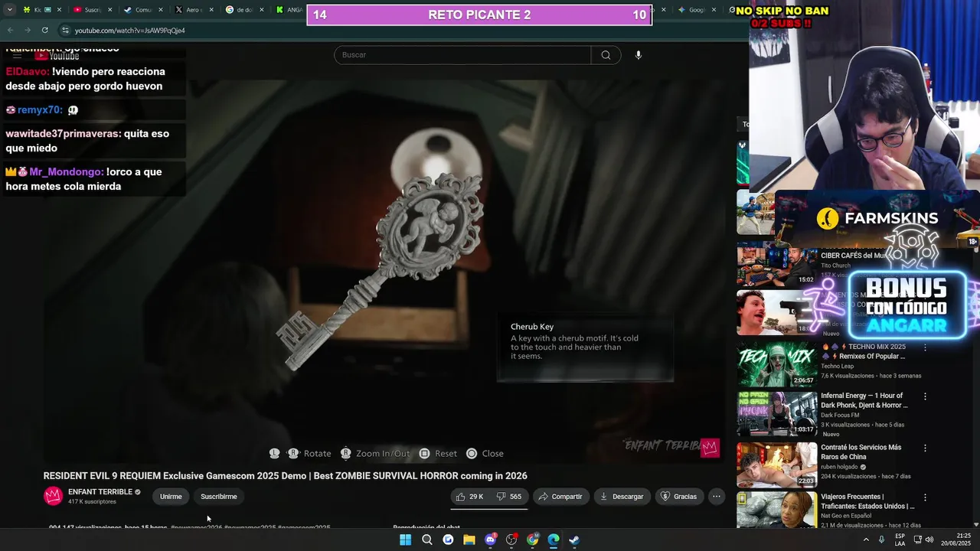This screenshot has height=551, width=980.
Task: Open TECHNO MIX 2025 video thumbnail
Action: 776,364
